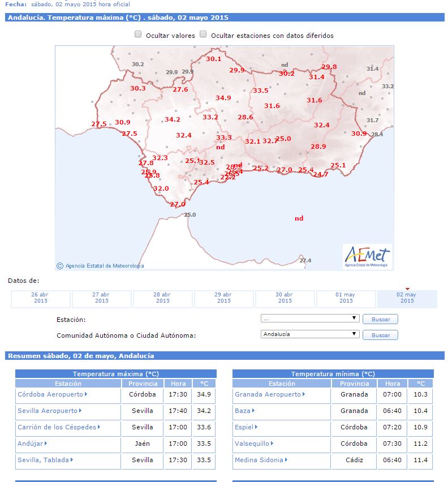Open Baza station link
The width and height of the screenshot is (448, 482).
pos(244,411)
